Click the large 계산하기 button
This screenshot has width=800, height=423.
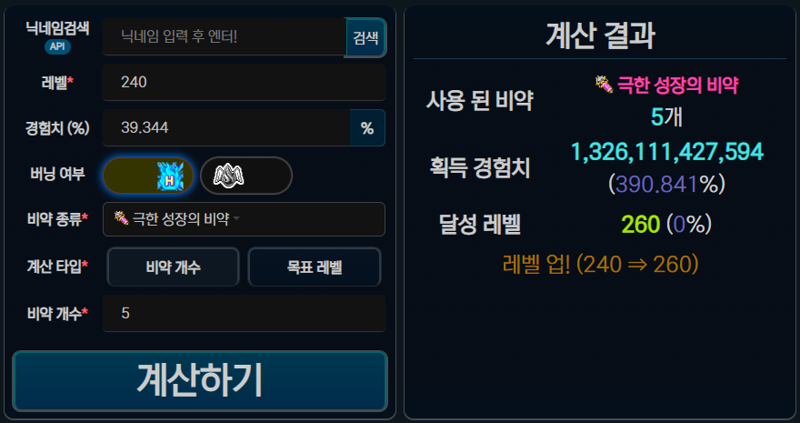click(200, 381)
